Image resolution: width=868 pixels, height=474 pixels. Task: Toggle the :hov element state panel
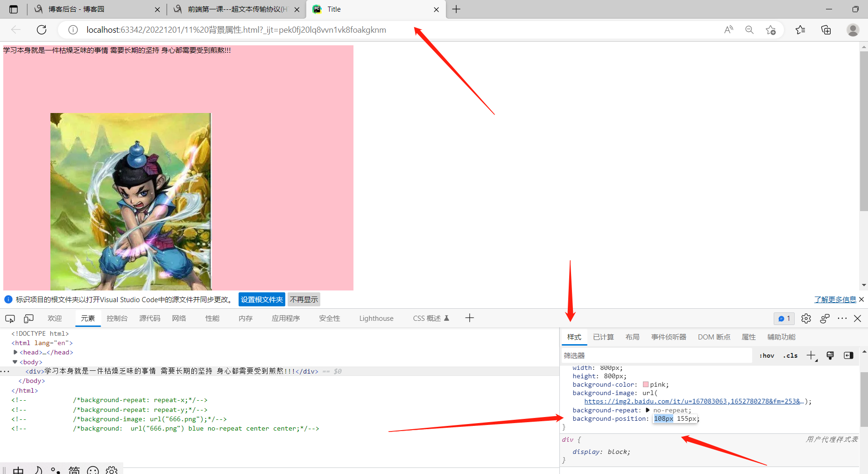tap(767, 356)
